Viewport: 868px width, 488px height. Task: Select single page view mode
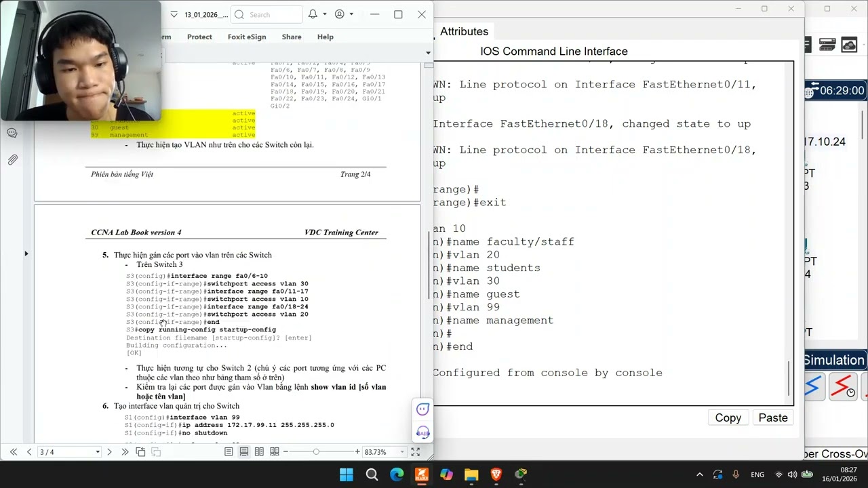(229, 452)
